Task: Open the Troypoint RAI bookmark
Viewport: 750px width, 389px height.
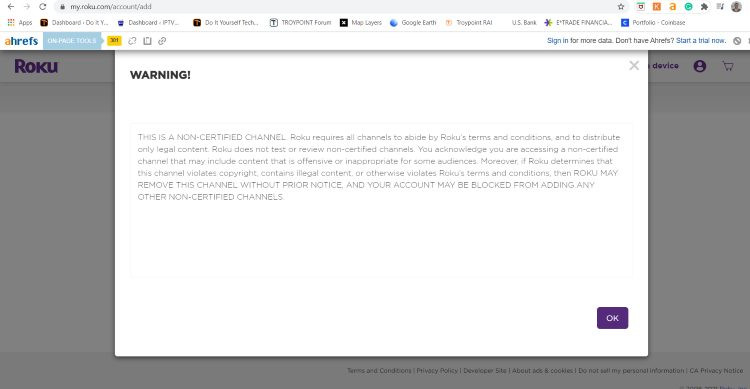Action: pyautogui.click(x=469, y=22)
